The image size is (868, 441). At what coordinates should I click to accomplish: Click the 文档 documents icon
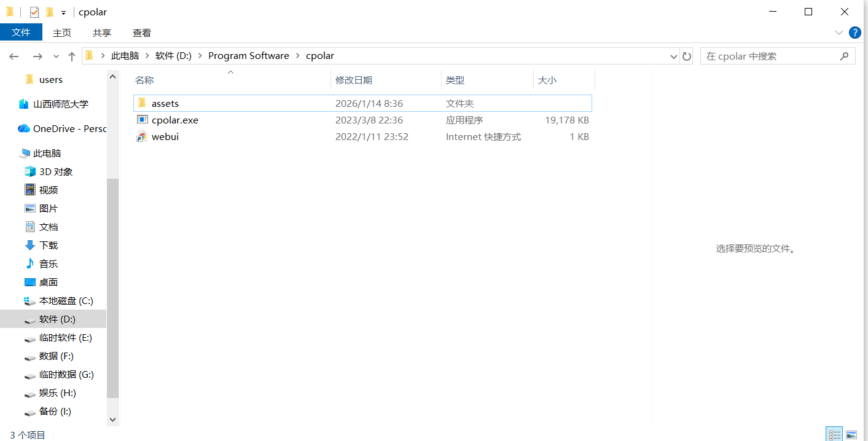click(x=30, y=227)
